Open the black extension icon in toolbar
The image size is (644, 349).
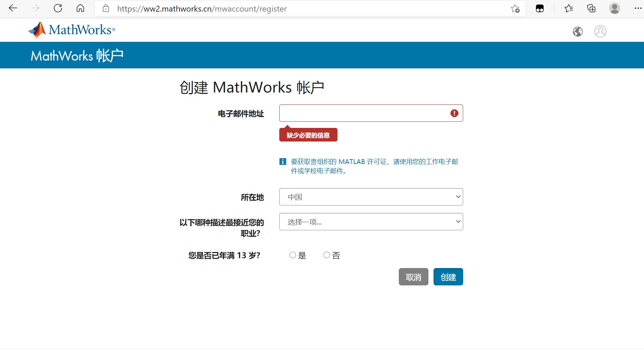click(x=540, y=9)
